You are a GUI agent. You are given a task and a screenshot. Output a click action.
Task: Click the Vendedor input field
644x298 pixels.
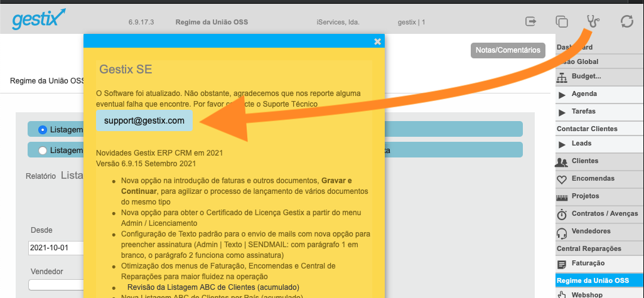[x=56, y=285]
